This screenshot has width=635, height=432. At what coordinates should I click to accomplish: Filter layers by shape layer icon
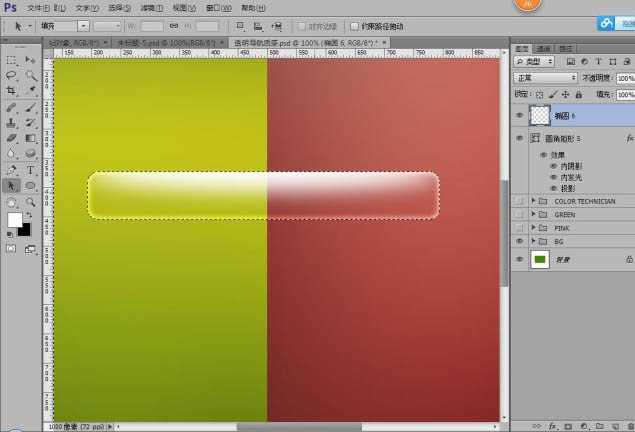click(x=612, y=62)
